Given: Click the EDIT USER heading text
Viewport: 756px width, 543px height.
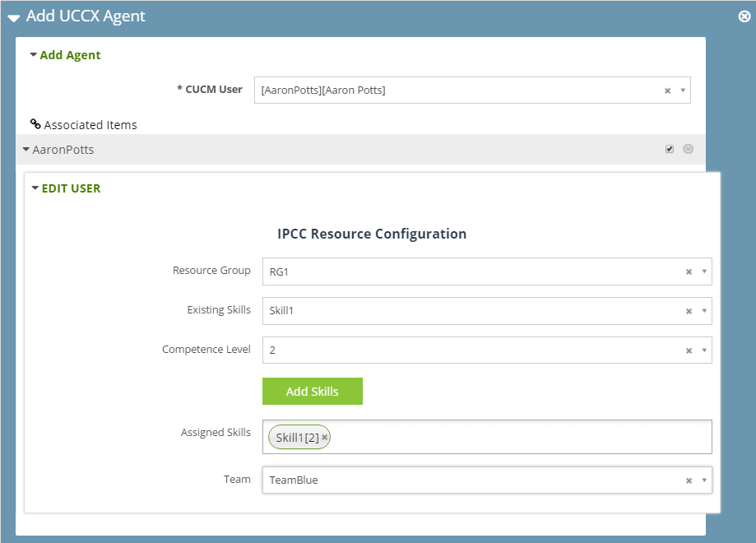Looking at the screenshot, I should (71, 188).
